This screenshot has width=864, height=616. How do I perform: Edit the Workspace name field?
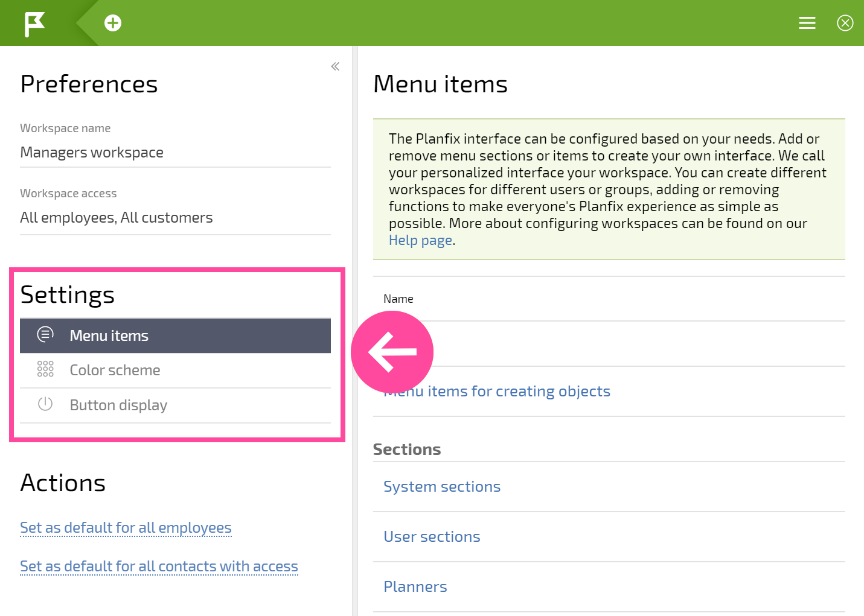click(x=175, y=153)
